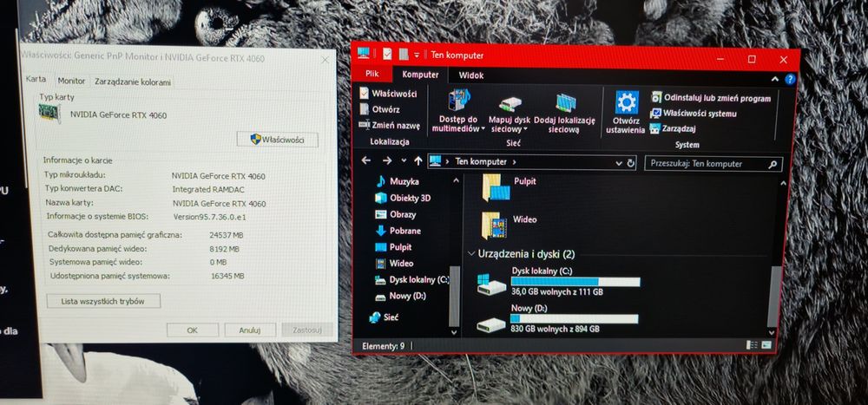Select Dysk lokalny (C:) in the navigation pane
Screen dimensions: 868x405
[x=411, y=280]
